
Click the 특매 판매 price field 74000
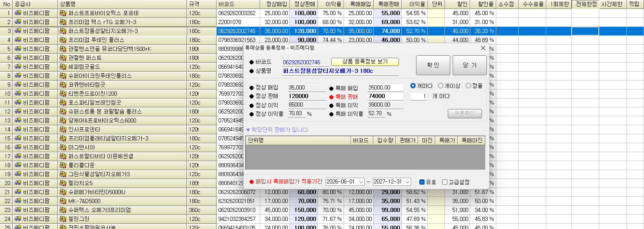pyautogui.click(x=385, y=96)
